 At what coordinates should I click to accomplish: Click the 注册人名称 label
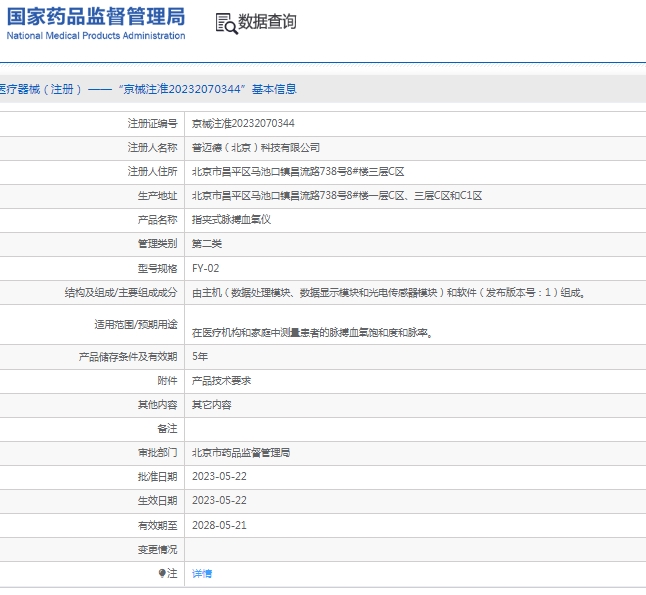tap(152, 148)
